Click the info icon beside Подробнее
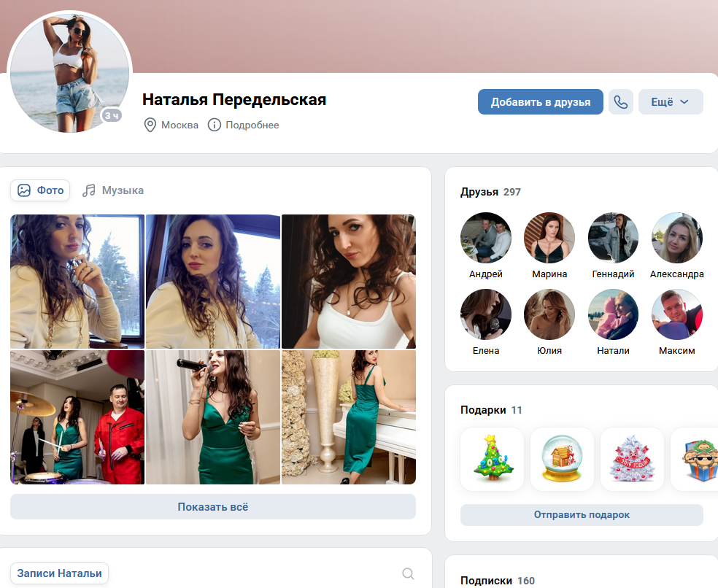The width and height of the screenshot is (718, 588). coord(215,125)
